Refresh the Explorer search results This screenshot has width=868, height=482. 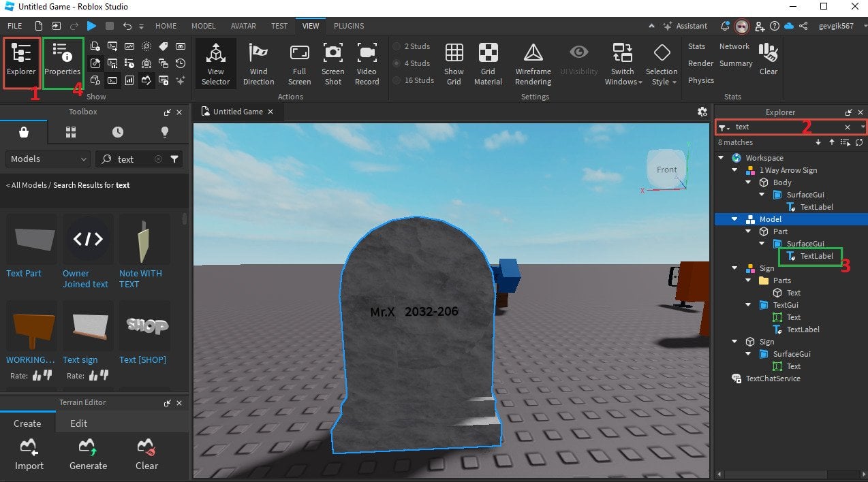[859, 142]
